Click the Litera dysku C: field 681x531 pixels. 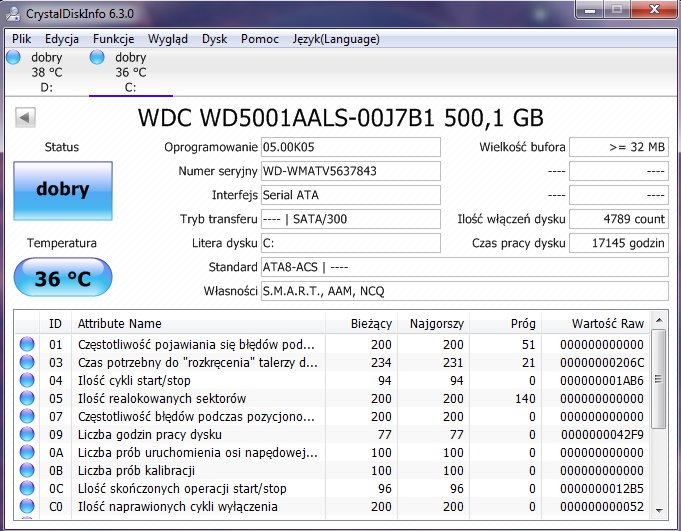point(350,243)
